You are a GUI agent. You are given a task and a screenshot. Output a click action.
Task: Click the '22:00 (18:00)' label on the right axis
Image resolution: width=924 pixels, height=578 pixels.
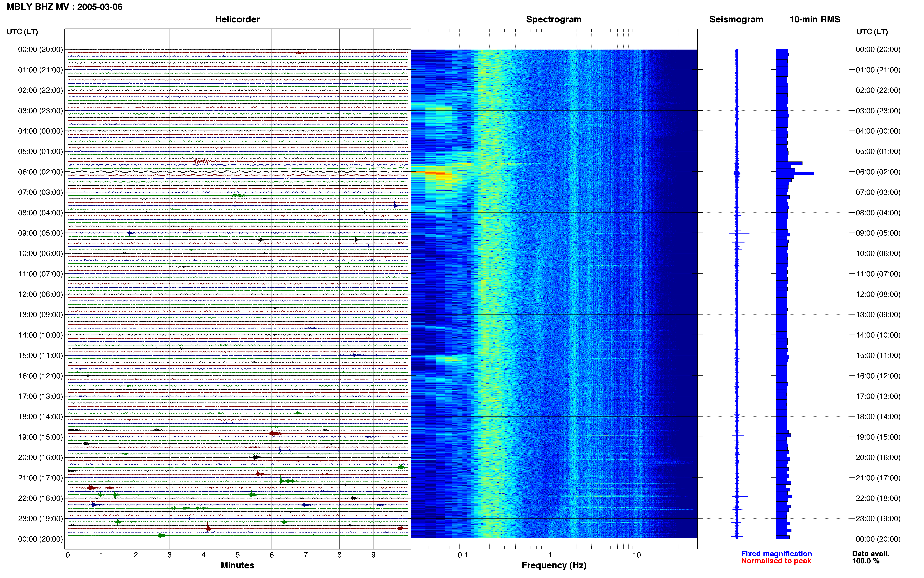click(878, 498)
